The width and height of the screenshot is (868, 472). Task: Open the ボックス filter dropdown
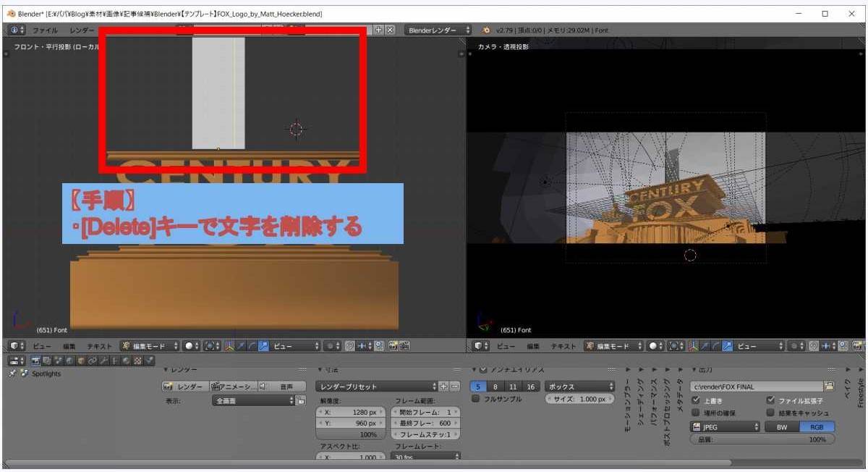[x=579, y=387]
